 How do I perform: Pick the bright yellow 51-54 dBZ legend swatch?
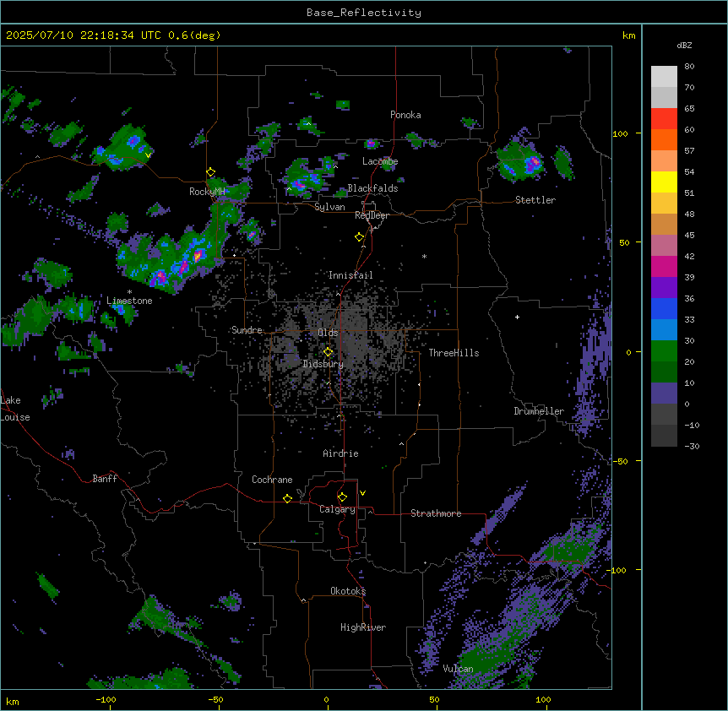pyautogui.click(x=664, y=182)
